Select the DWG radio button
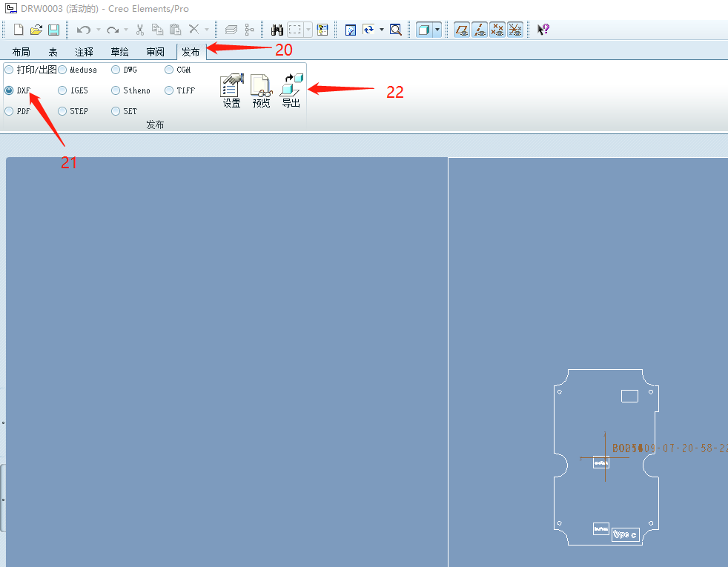 pyautogui.click(x=116, y=70)
